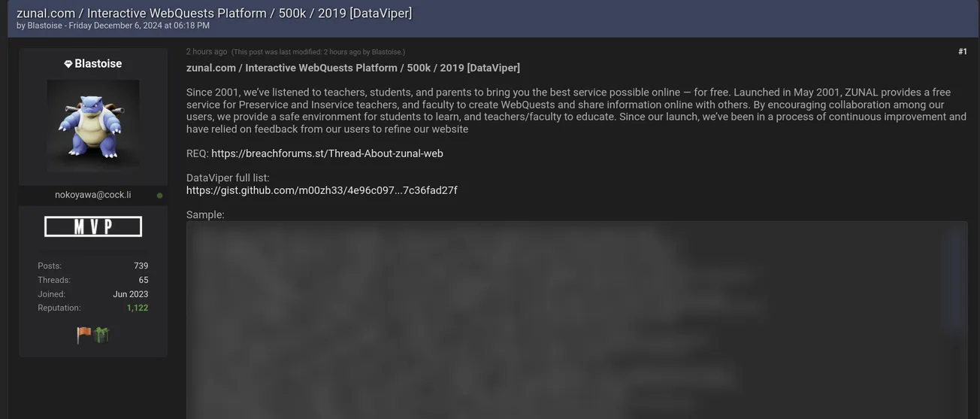Viewport: 980px width, 419px height.
Task: Click the nokoyawa@cock.li user title text
Action: 92,195
